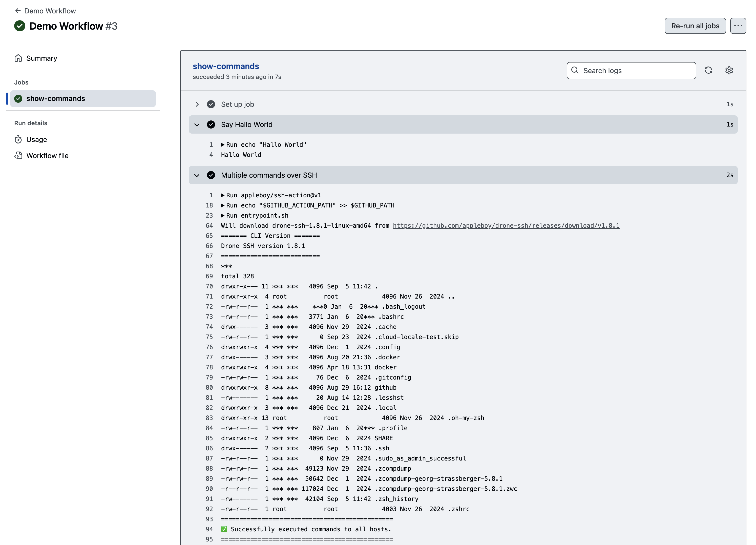Refresh the logs with the circular arrow icon
The image size is (756, 545).
click(x=709, y=70)
